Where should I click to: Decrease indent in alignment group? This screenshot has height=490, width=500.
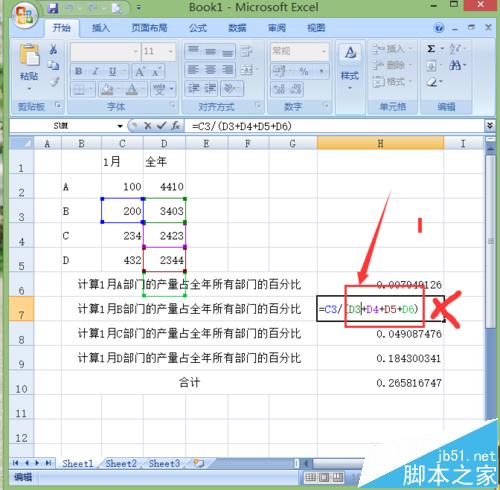(x=193, y=88)
